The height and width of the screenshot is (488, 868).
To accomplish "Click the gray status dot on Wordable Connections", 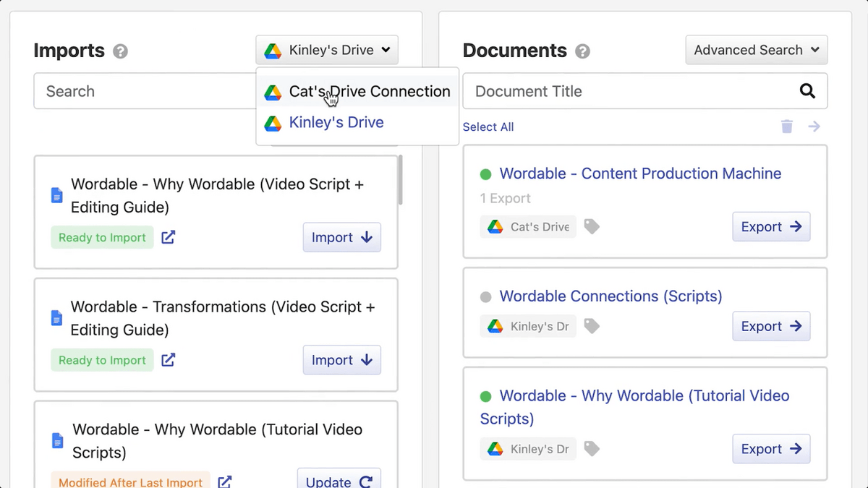I will tap(485, 296).
